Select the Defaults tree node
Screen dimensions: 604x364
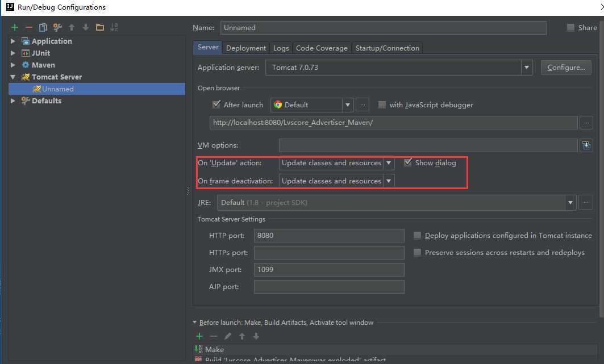46,101
